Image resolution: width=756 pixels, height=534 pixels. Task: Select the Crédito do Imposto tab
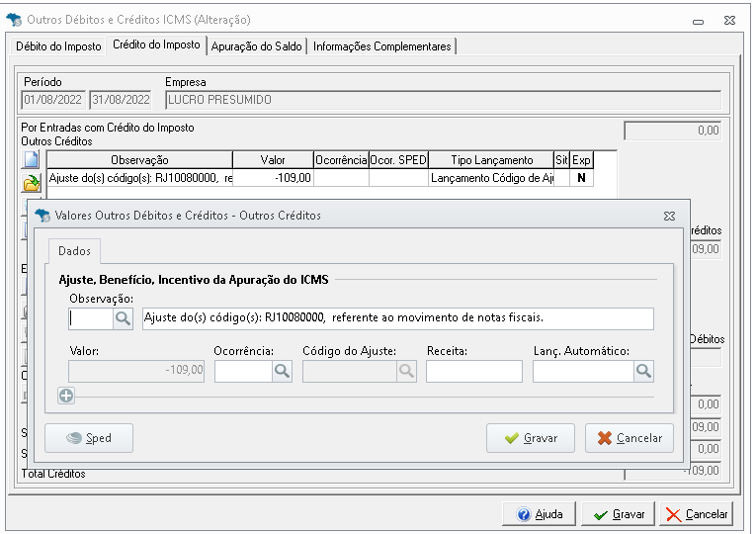[x=156, y=44]
